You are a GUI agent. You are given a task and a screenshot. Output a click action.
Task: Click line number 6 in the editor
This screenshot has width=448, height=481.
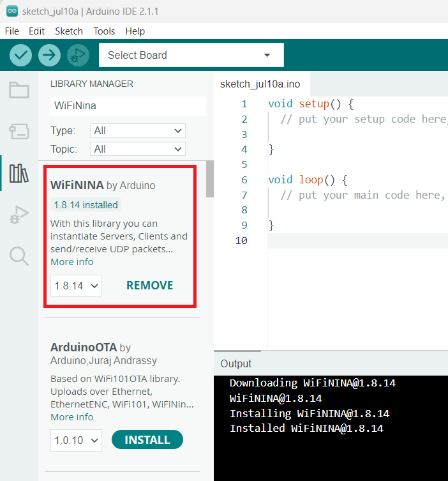(244, 180)
